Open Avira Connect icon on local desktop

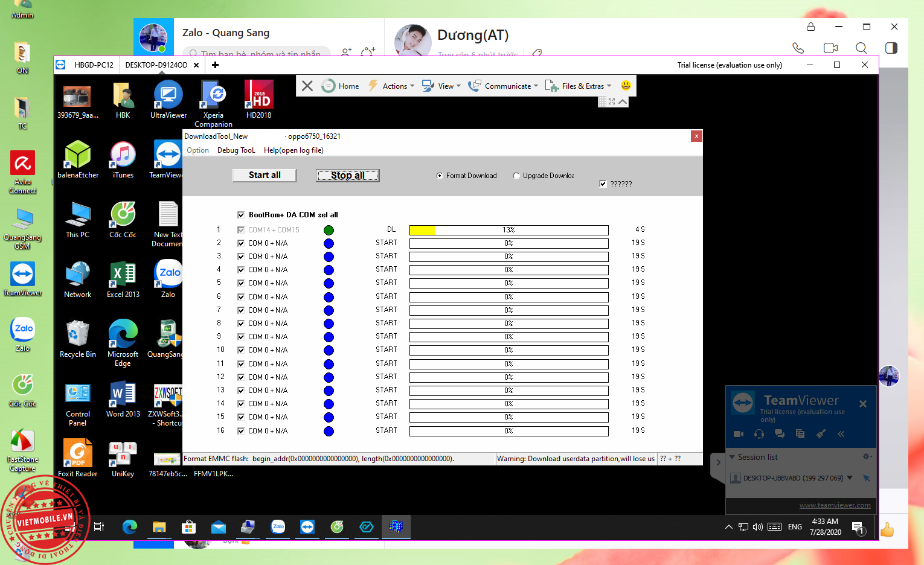[22, 172]
